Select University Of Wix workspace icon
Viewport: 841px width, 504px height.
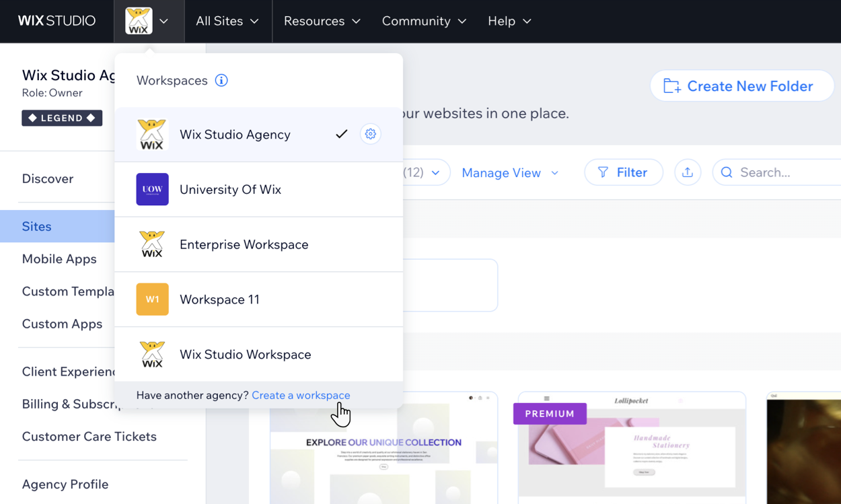[x=152, y=189]
